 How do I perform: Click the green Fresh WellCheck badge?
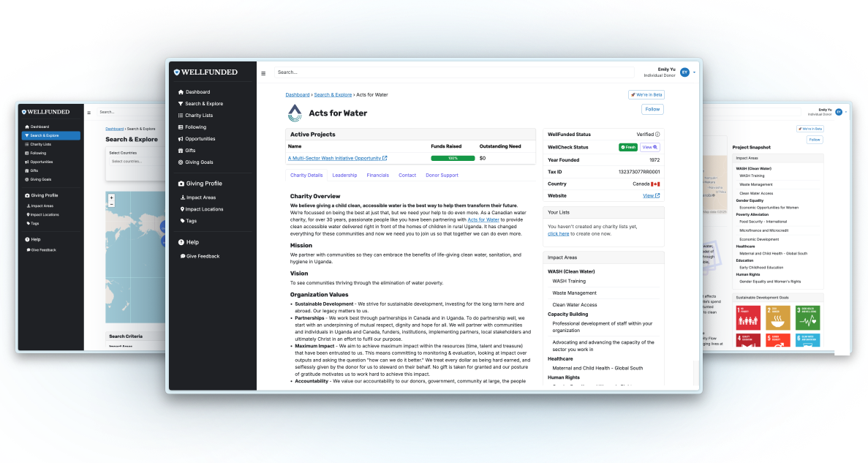tap(627, 147)
